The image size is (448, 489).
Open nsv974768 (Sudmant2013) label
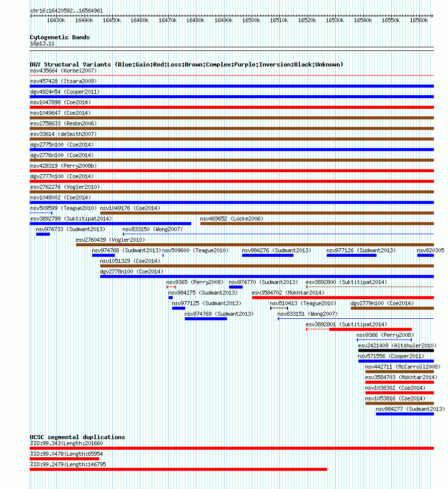coord(126,251)
